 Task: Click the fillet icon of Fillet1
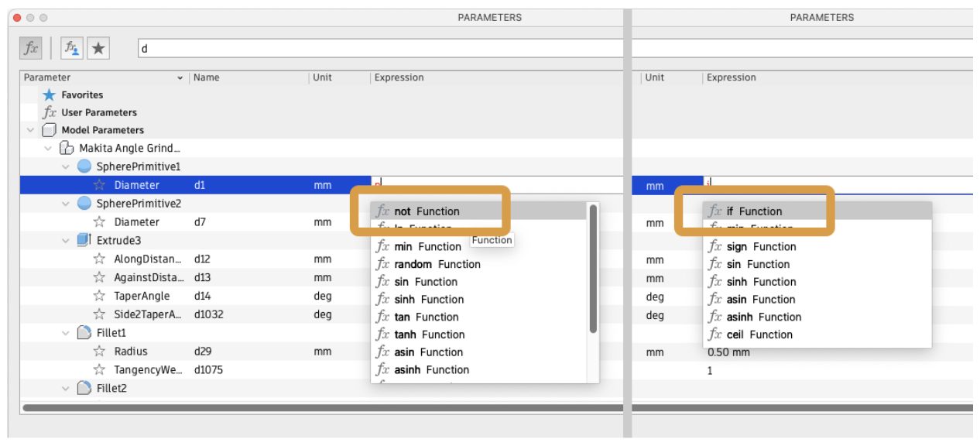point(84,333)
